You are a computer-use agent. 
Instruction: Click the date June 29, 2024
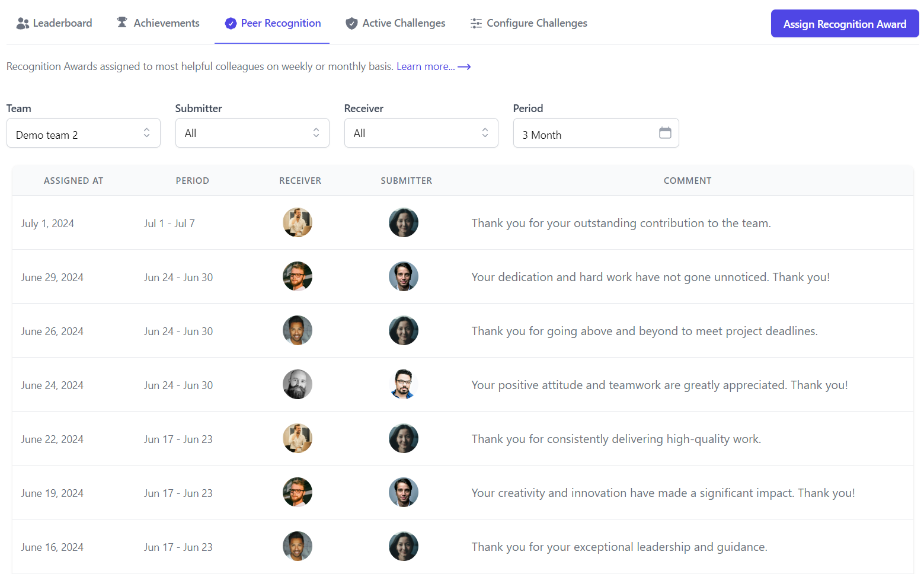[52, 278]
